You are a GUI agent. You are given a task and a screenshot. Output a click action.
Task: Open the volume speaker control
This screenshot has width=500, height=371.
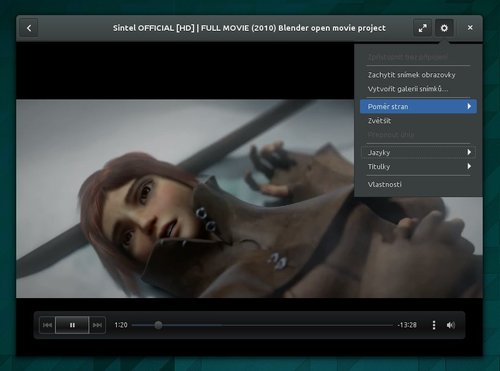451,325
